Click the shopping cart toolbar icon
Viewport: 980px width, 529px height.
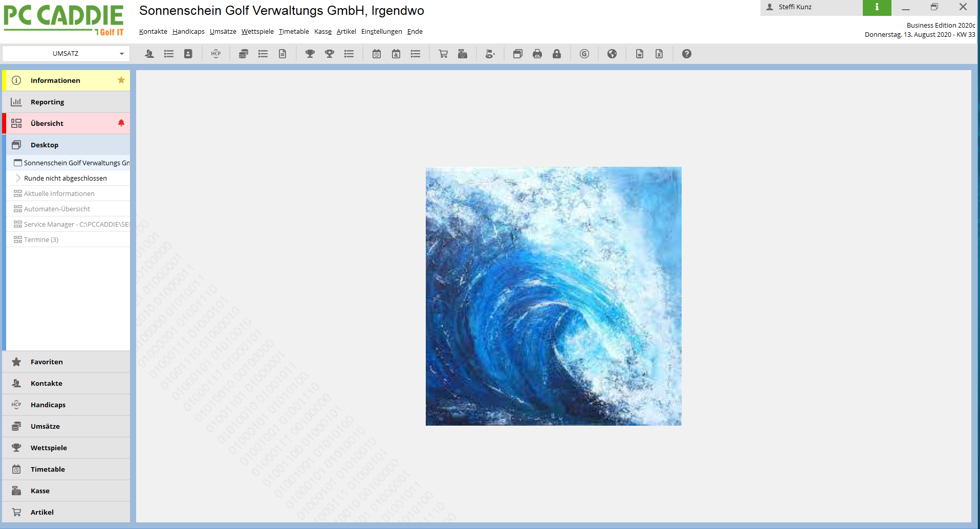[x=443, y=54]
